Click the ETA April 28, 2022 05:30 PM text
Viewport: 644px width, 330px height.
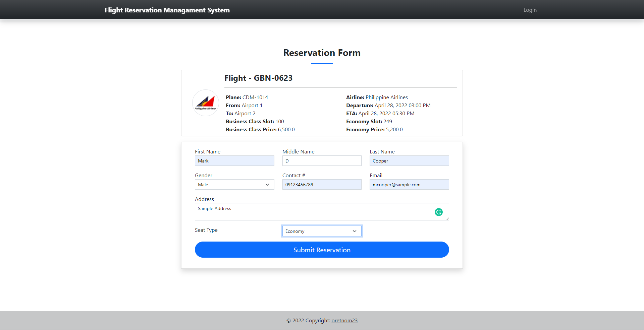pyautogui.click(x=380, y=114)
